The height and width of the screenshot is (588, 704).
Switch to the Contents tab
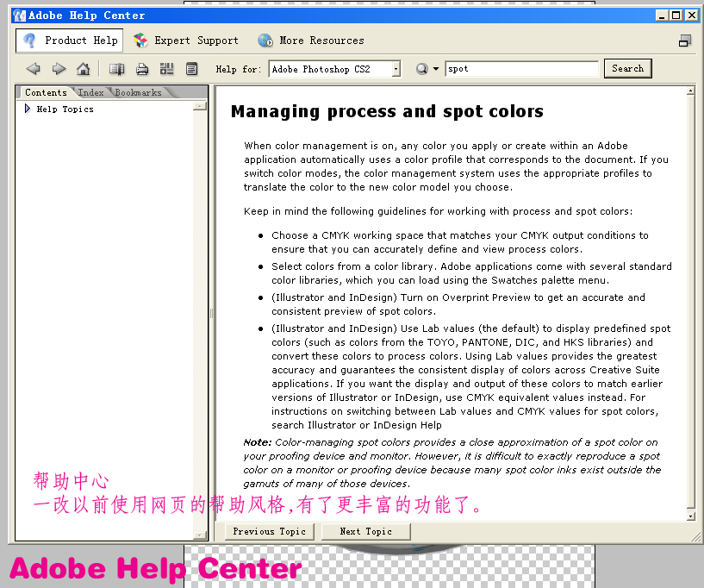46,92
